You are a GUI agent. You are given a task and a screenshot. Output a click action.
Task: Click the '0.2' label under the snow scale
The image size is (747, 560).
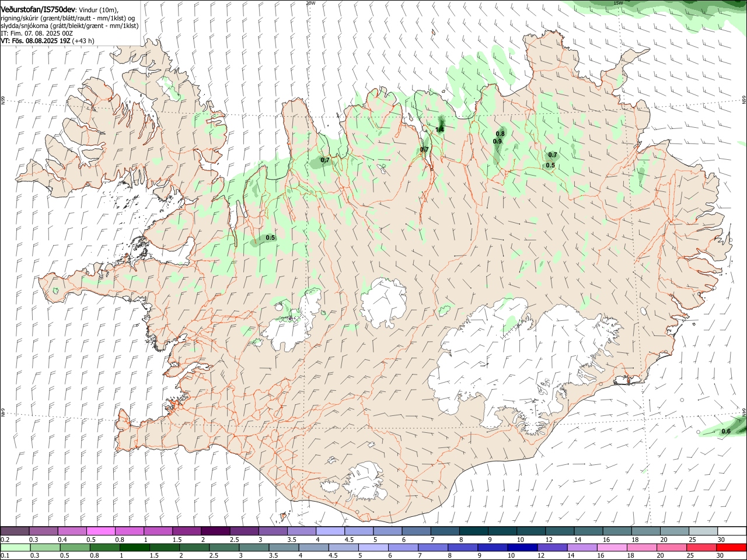pyautogui.click(x=5, y=540)
